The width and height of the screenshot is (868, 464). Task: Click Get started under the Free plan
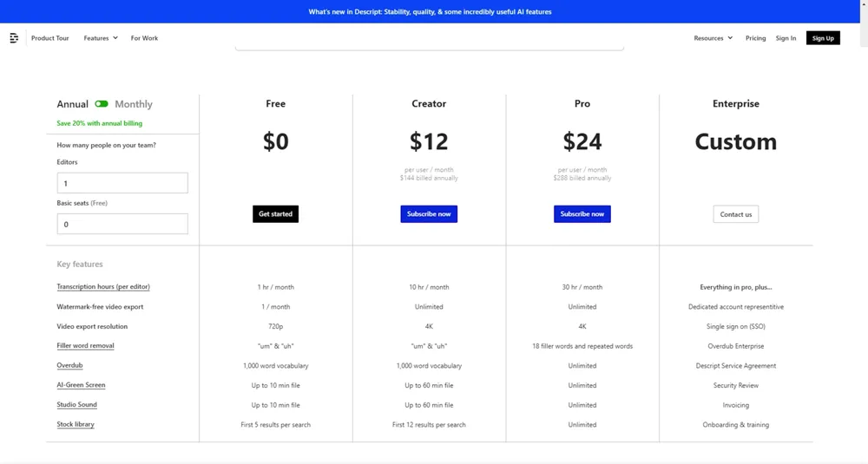coord(275,214)
